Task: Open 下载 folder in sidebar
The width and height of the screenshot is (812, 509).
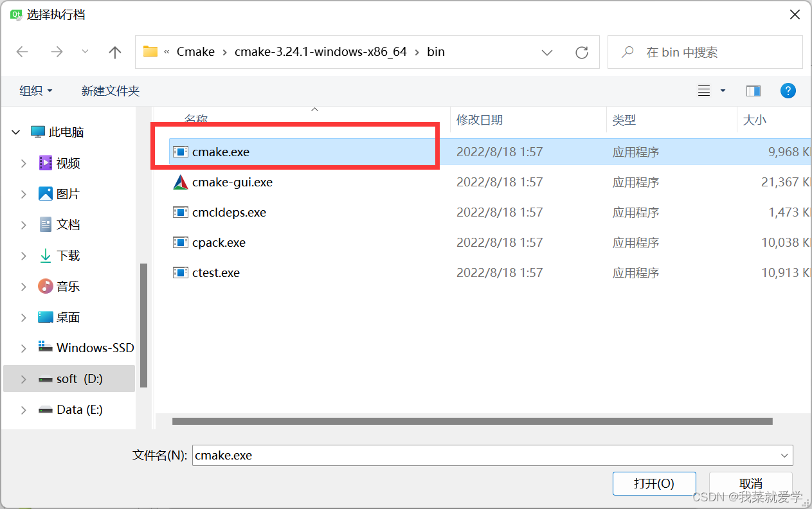Action: pyautogui.click(x=68, y=256)
